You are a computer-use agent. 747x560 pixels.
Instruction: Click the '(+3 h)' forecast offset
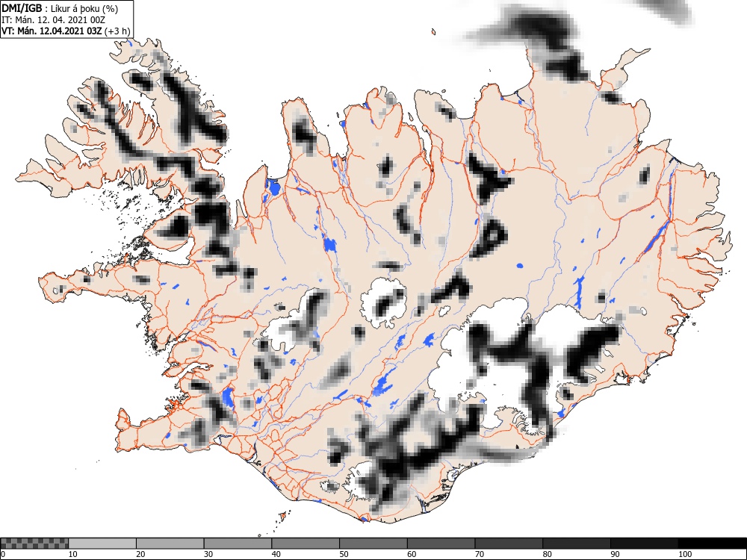pos(117,31)
